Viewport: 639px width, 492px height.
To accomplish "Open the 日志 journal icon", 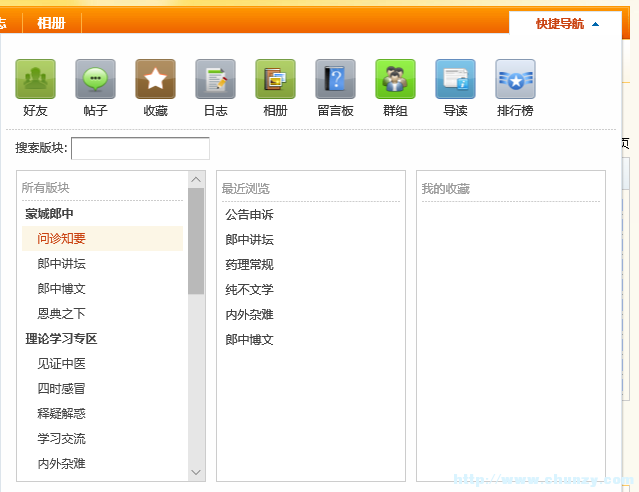I will tap(215, 79).
